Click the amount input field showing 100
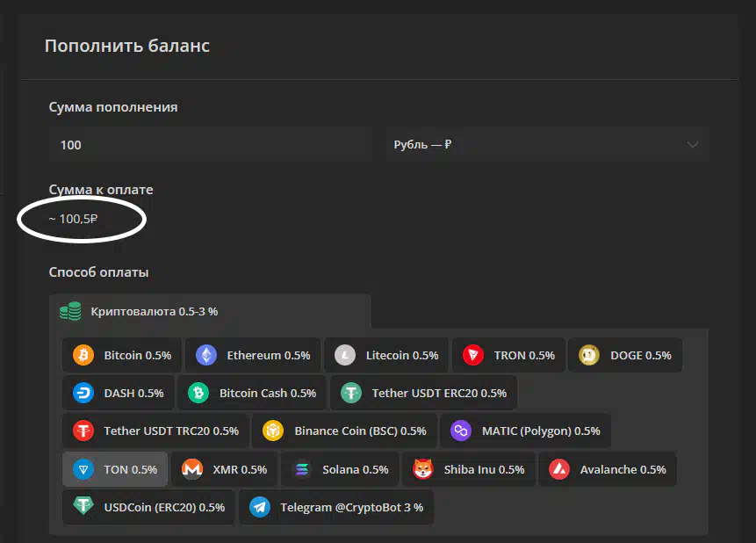Screen dimensions: 756x543 point(211,144)
